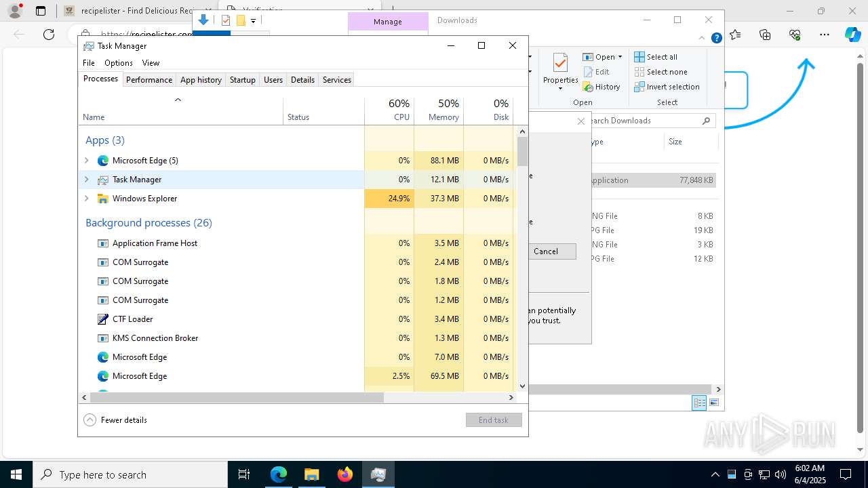Open Edge browser essentials heart icon
868x488 pixels.
tap(795, 35)
